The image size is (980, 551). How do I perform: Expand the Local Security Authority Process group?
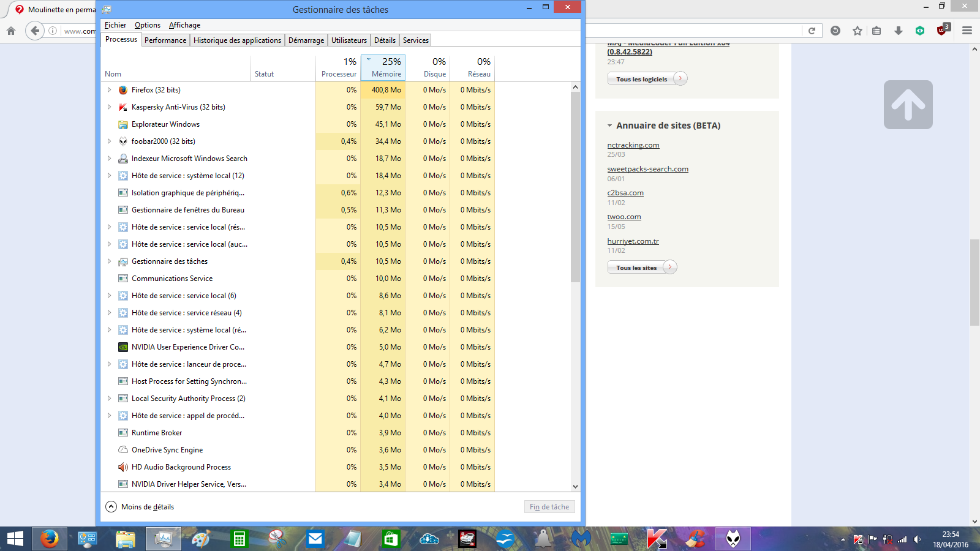click(x=110, y=399)
